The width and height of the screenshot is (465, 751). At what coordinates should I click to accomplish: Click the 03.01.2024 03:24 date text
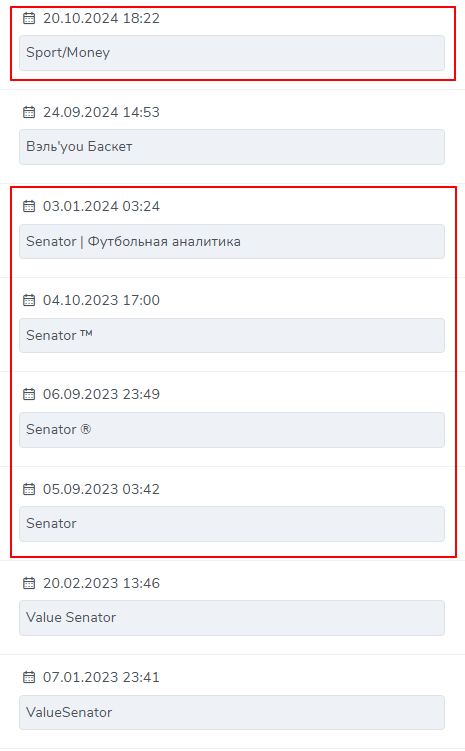(101, 206)
